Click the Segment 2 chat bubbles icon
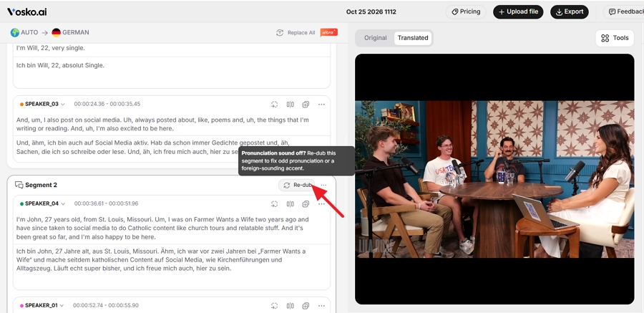The image size is (644, 313). pos(19,185)
